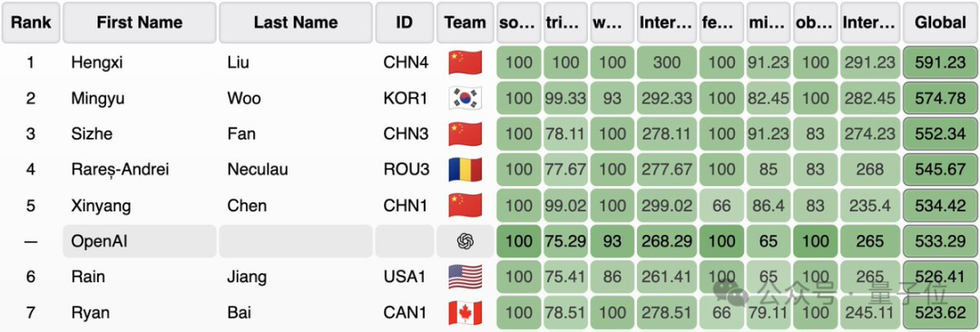
Task: Click China flag for Hengxi Liu
Action: coord(465,63)
